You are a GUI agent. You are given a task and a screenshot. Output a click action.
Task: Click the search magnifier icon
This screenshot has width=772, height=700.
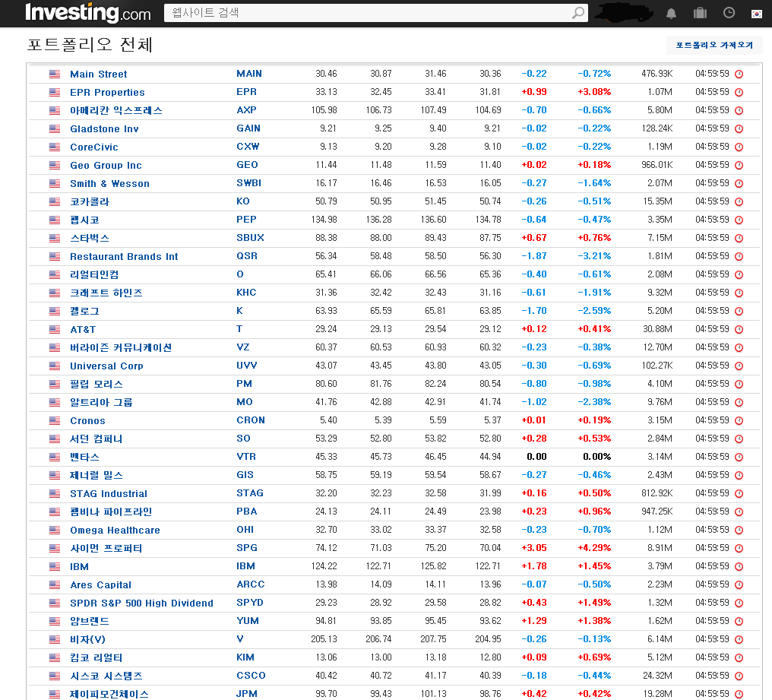tap(578, 13)
